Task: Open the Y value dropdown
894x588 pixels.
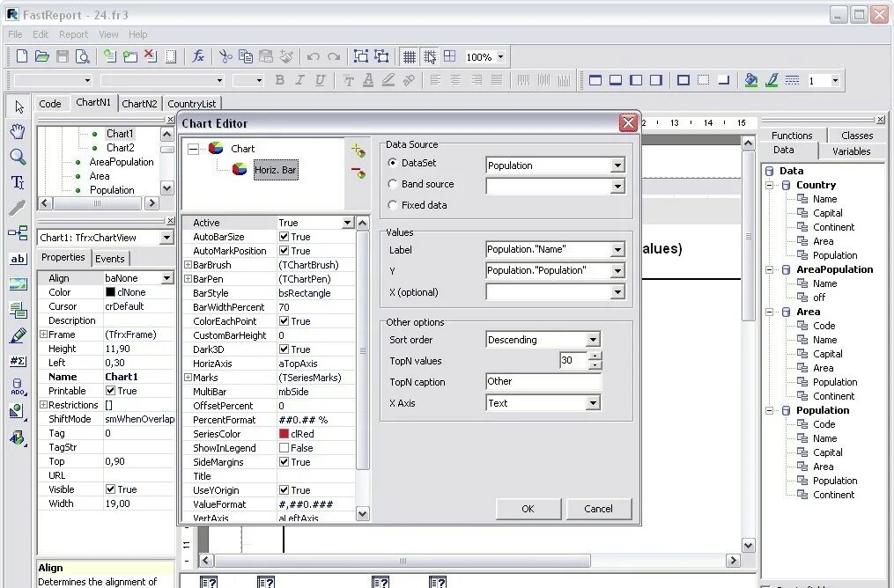Action: (x=617, y=270)
